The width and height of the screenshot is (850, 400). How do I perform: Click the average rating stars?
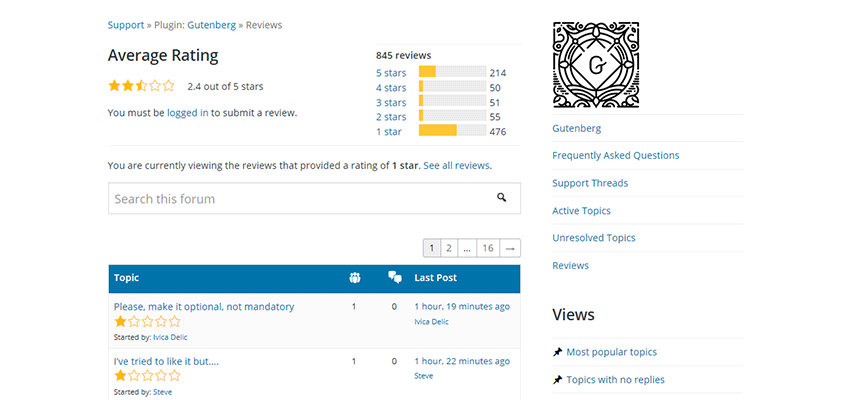141,86
